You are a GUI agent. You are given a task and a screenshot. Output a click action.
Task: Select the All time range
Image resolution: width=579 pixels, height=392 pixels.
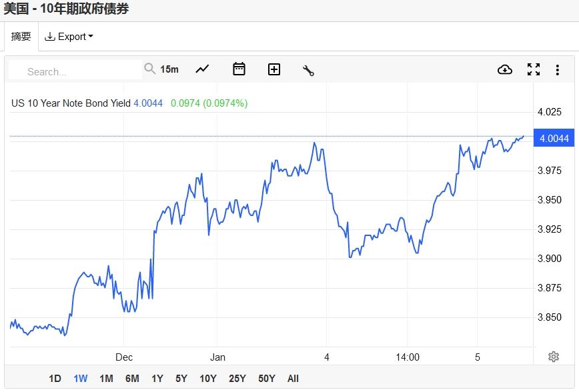[x=293, y=379]
